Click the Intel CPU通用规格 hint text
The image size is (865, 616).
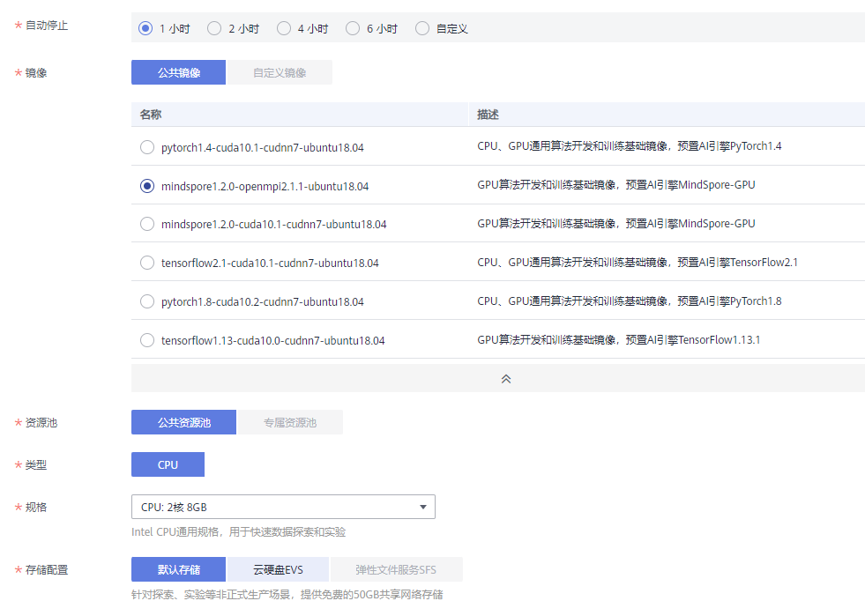pyautogui.click(x=238, y=531)
